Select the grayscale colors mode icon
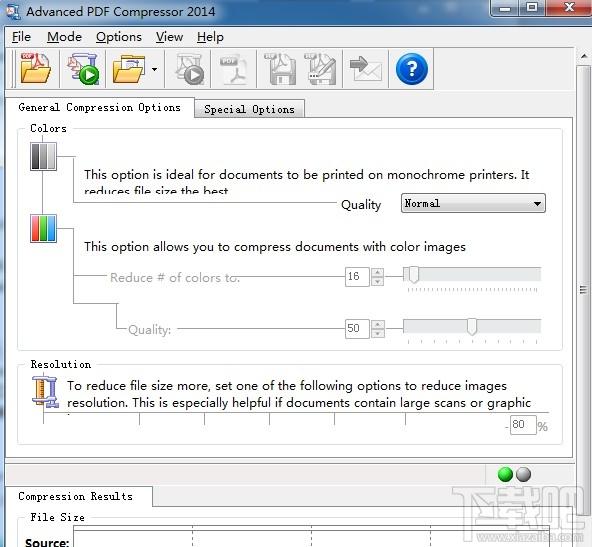The image size is (592, 547). point(43,156)
